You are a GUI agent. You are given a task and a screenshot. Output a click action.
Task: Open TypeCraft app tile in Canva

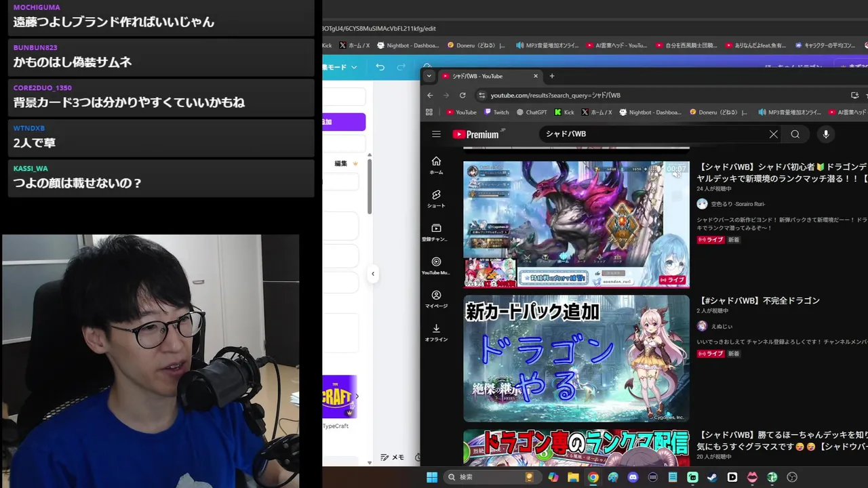(x=338, y=396)
